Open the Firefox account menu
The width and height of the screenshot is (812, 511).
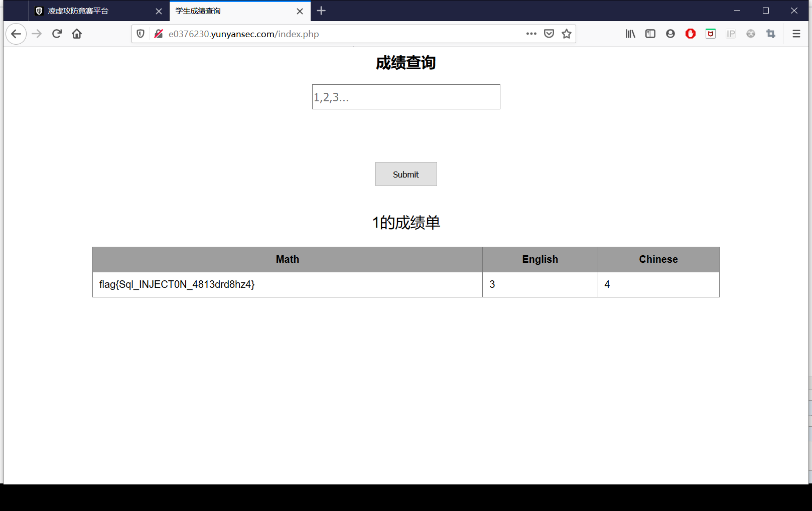[670, 34]
